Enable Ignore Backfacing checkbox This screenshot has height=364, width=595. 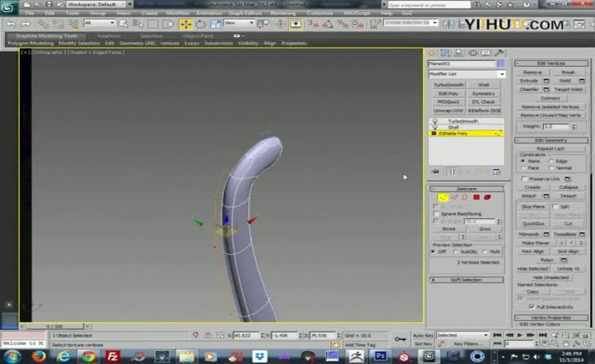click(436, 214)
